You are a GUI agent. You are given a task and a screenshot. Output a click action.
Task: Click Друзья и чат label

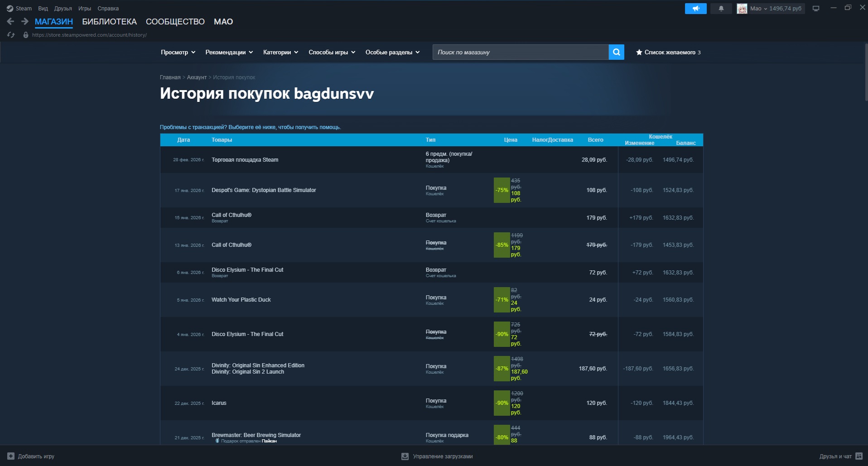point(835,456)
